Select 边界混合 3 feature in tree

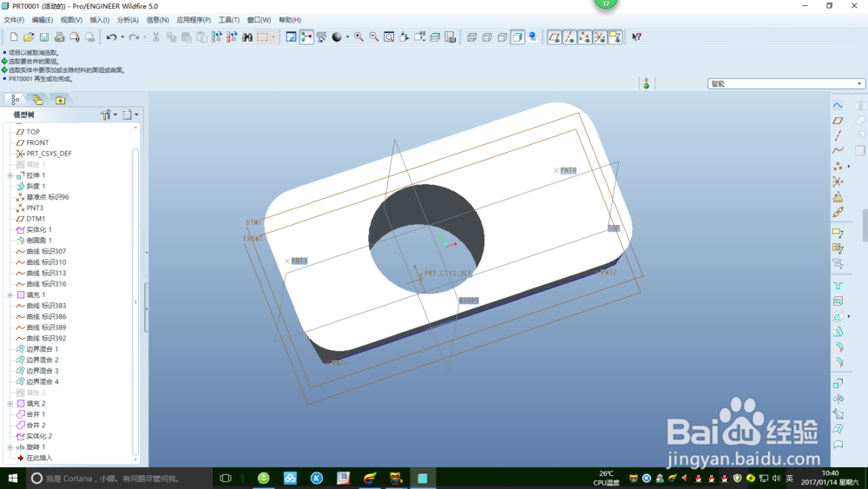pyautogui.click(x=42, y=371)
